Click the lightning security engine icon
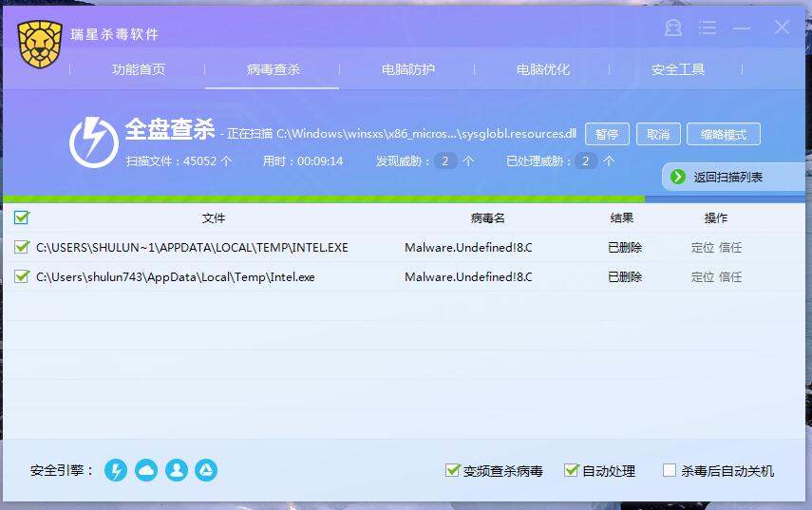 point(116,470)
